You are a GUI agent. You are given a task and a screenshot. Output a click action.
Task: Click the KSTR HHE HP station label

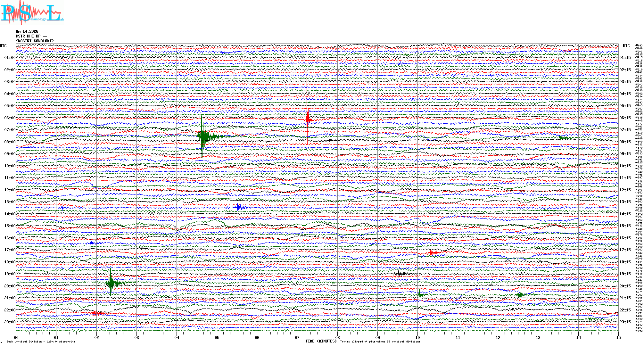coord(31,36)
